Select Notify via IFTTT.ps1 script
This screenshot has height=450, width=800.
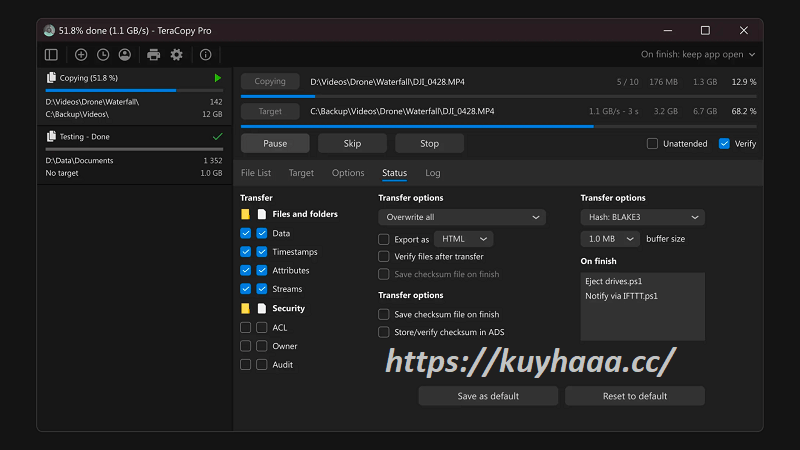coord(621,296)
